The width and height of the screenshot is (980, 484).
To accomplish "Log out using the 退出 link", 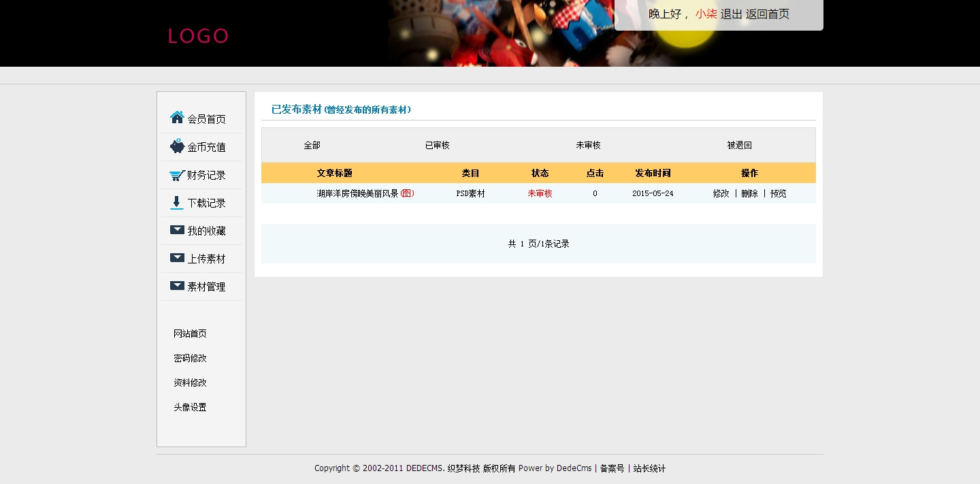I will [x=731, y=14].
